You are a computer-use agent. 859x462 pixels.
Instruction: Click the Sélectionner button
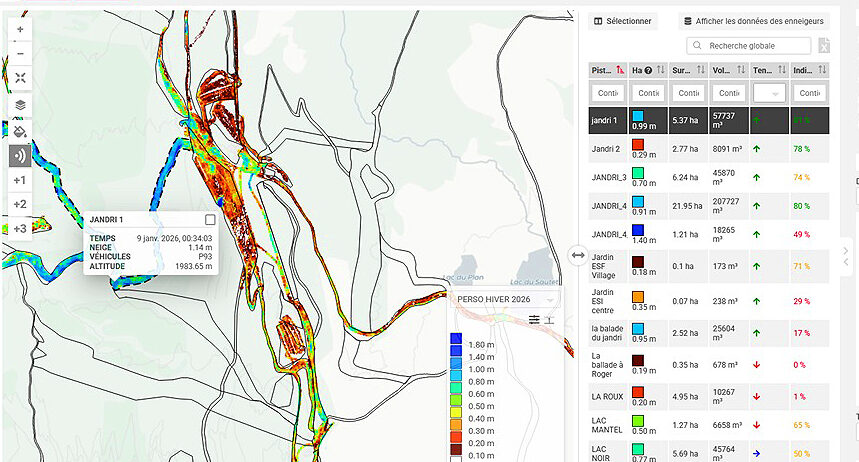coord(622,21)
